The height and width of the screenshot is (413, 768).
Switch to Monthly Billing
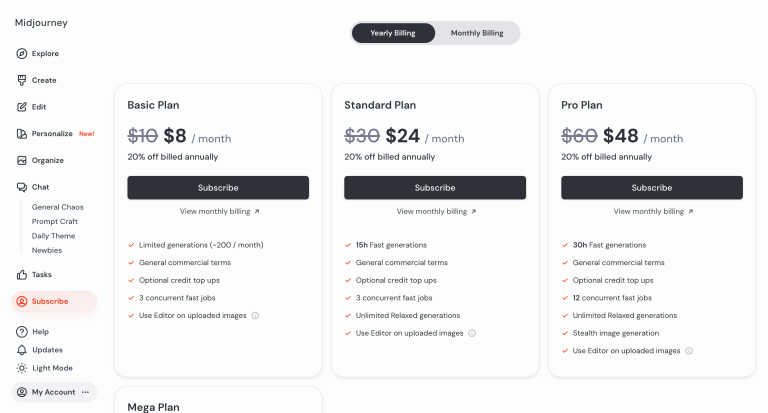pyautogui.click(x=477, y=33)
